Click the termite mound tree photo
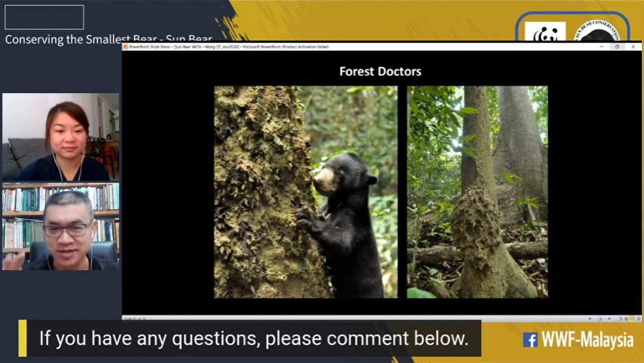Image resolution: width=644 pixels, height=363 pixels. pos(477,192)
